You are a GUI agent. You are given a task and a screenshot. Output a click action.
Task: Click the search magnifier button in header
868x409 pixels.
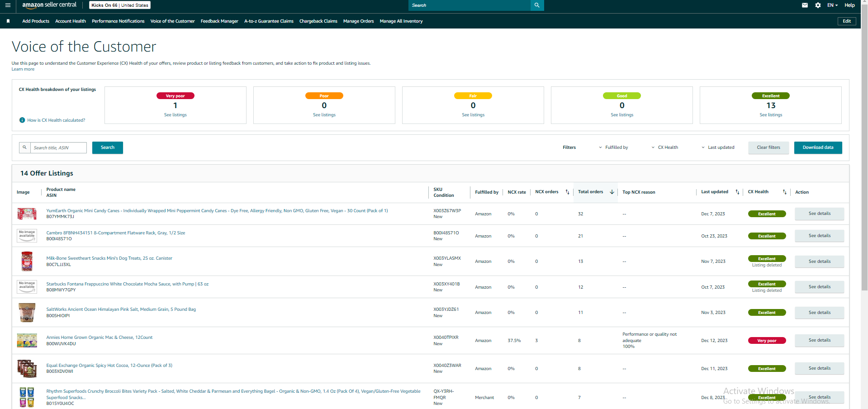pyautogui.click(x=537, y=5)
